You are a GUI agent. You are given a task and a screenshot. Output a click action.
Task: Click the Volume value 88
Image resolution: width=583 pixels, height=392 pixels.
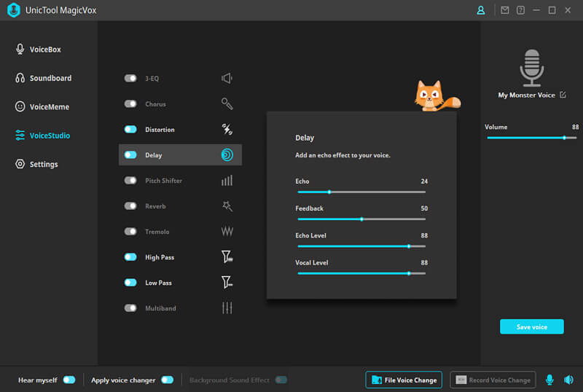click(x=575, y=127)
